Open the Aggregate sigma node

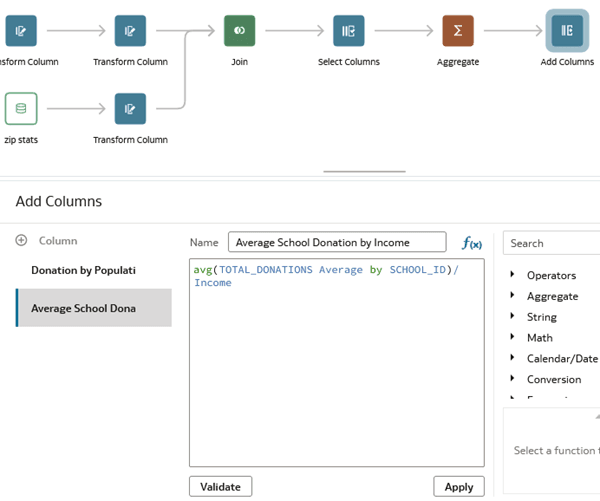pyautogui.click(x=458, y=31)
